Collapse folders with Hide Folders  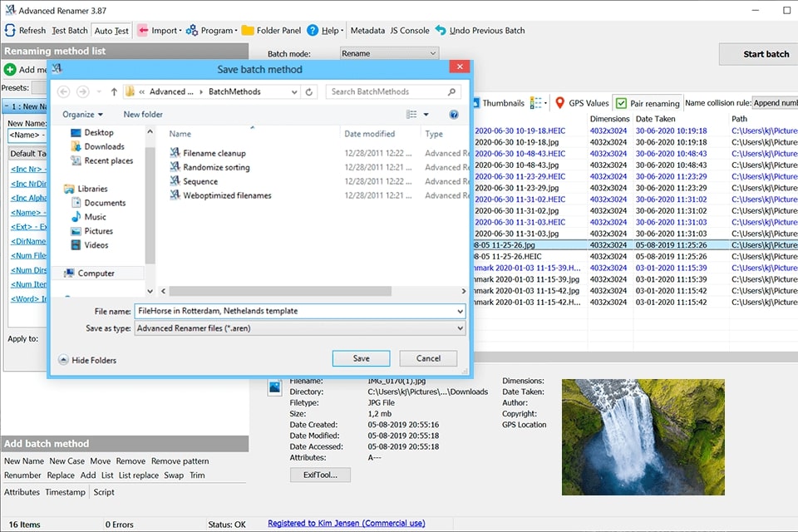[87, 360]
